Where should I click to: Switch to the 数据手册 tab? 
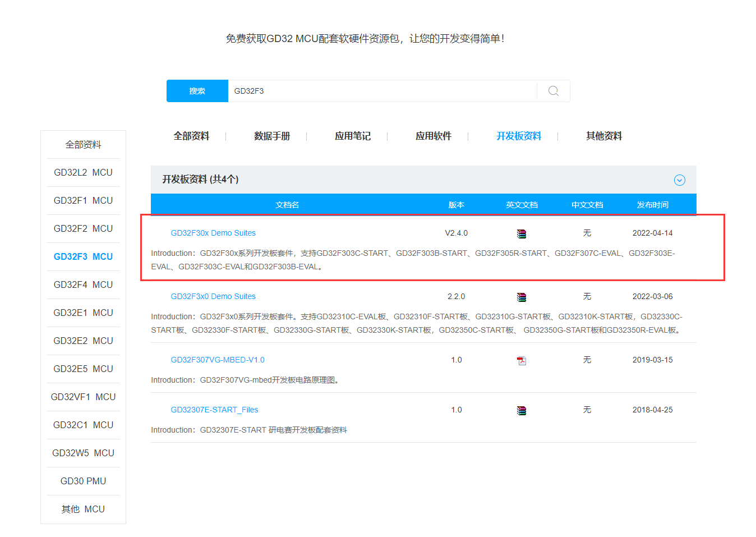272,136
